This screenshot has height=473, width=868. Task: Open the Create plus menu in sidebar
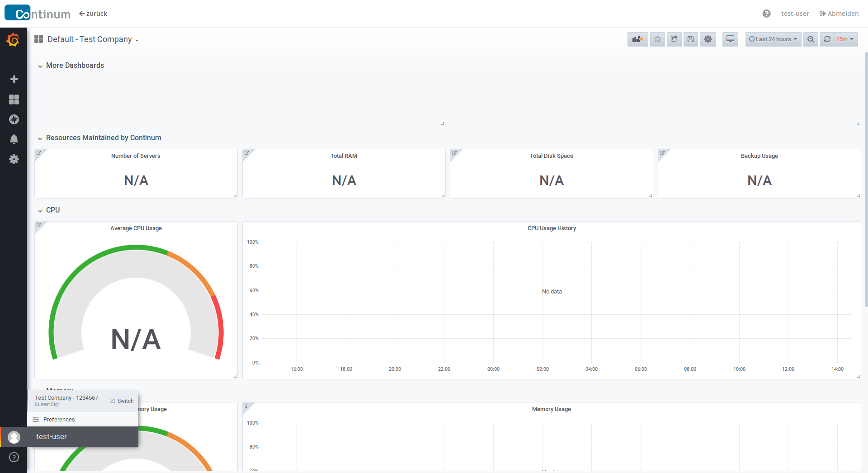(14, 79)
